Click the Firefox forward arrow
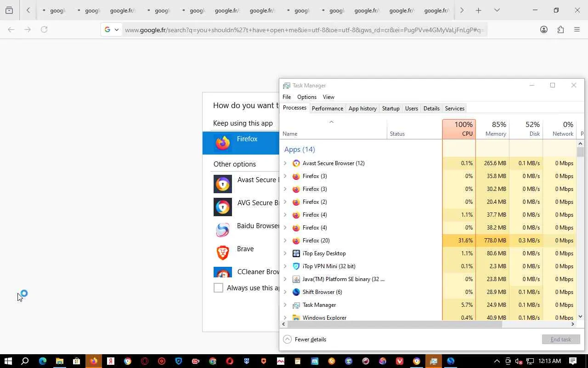The width and height of the screenshot is (588, 368). click(28, 29)
